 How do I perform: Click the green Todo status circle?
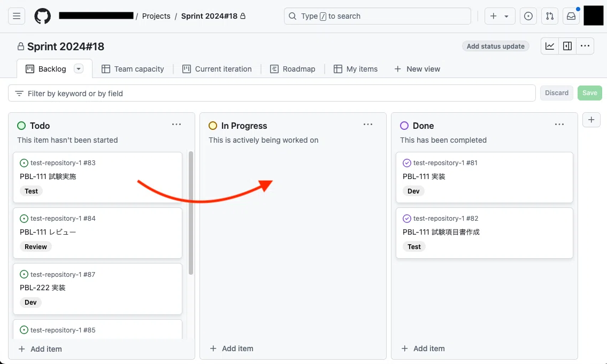tap(21, 126)
